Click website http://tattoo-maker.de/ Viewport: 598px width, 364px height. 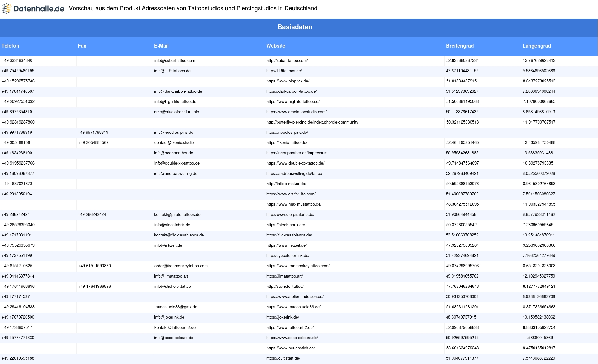pos(286,184)
